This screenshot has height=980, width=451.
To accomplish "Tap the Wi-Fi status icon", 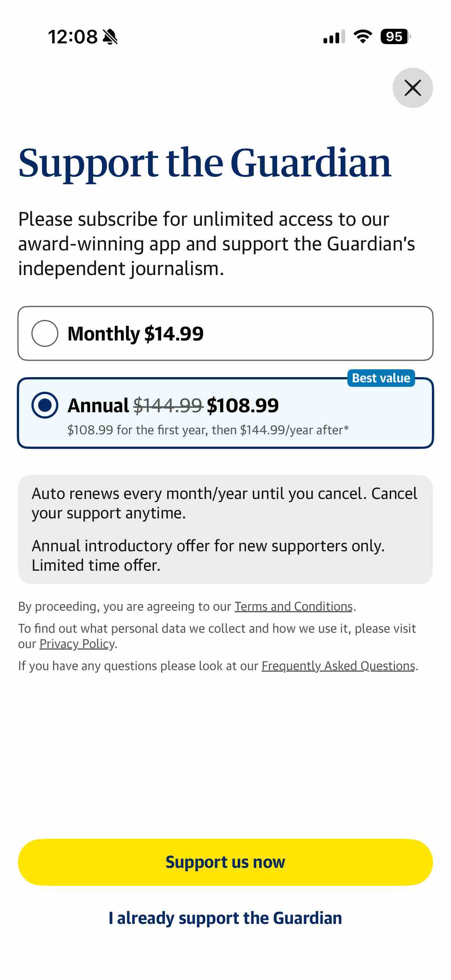I will pyautogui.click(x=362, y=37).
